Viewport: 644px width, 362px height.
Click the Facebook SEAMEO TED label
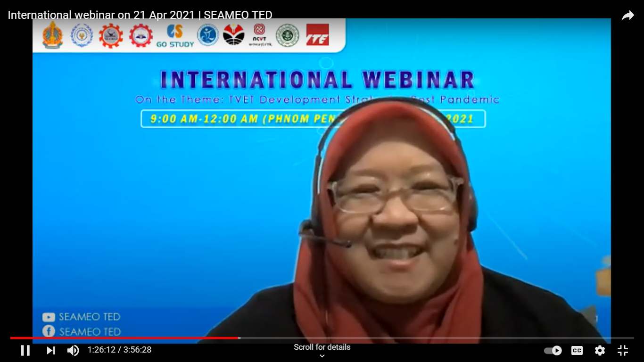coord(81,331)
